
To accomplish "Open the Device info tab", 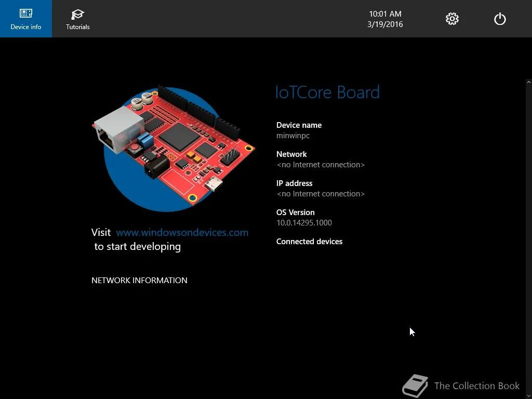I will tap(26, 19).
